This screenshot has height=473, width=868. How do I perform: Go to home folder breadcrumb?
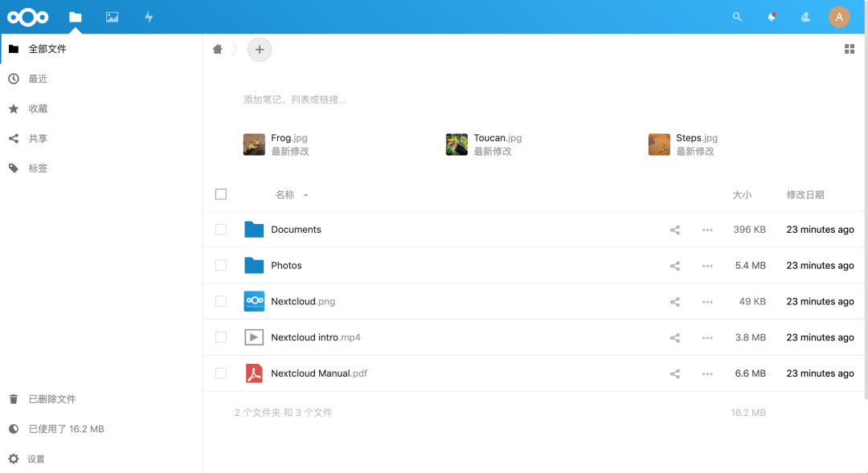(218, 49)
